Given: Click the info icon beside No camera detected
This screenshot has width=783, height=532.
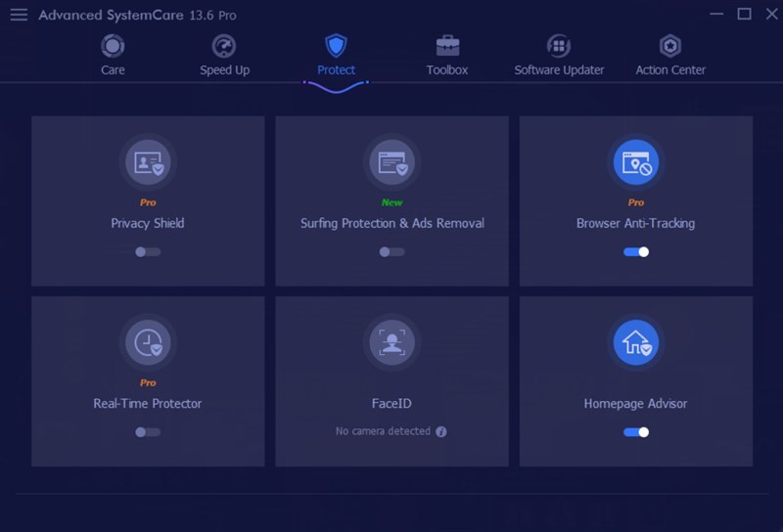Looking at the screenshot, I should click(x=441, y=431).
